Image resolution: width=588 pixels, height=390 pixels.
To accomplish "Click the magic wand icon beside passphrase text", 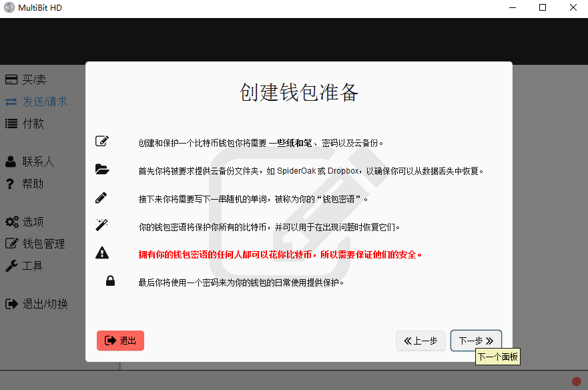I will coord(101,224).
